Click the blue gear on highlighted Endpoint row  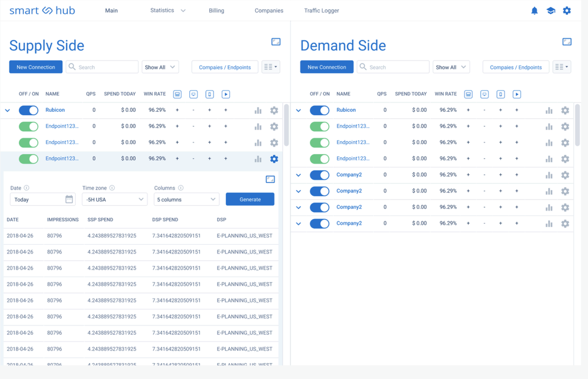[274, 159]
